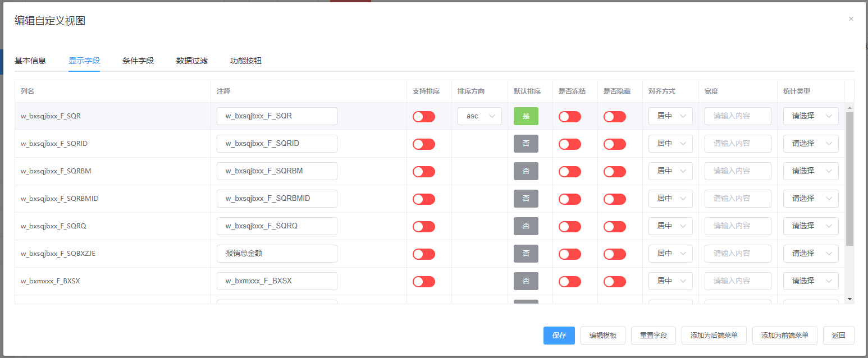Switch to the 条件字段 tab

(138, 61)
